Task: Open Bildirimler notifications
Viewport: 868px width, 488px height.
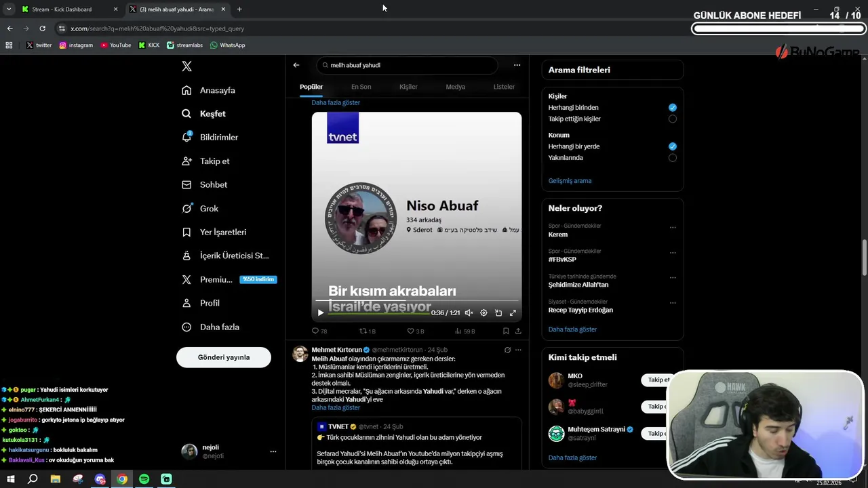Action: [210, 137]
